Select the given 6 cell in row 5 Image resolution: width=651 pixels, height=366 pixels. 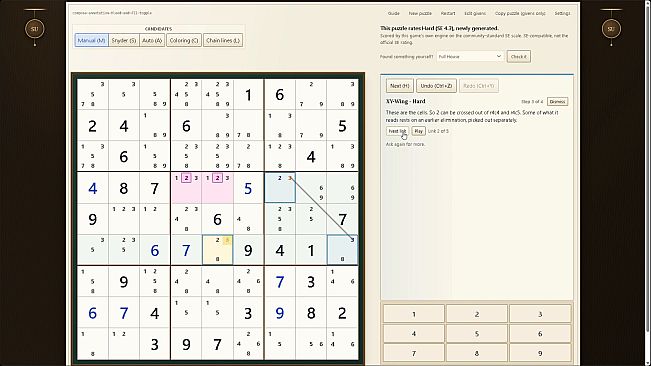pos(217,219)
